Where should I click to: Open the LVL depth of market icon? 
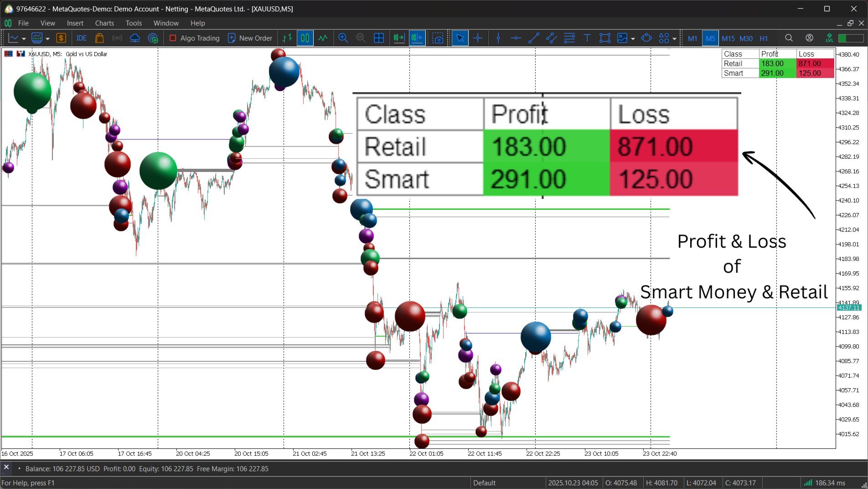pyautogui.click(x=829, y=38)
